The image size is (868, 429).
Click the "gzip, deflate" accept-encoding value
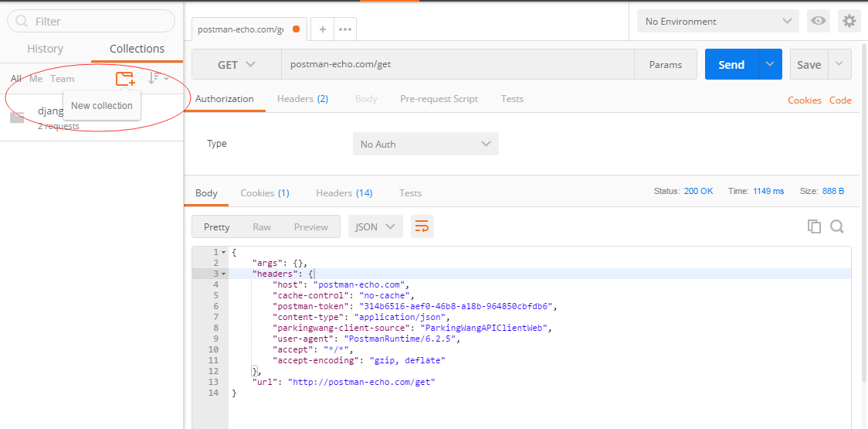click(408, 360)
